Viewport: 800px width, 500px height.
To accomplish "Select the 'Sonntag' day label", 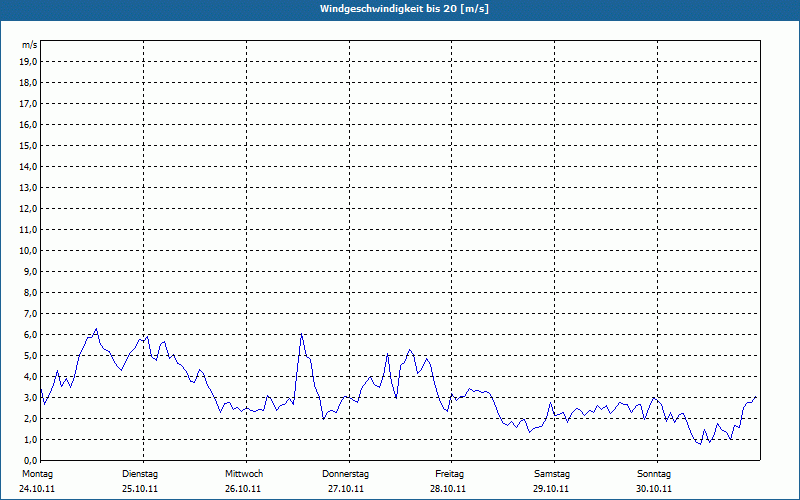I will pos(654,474).
